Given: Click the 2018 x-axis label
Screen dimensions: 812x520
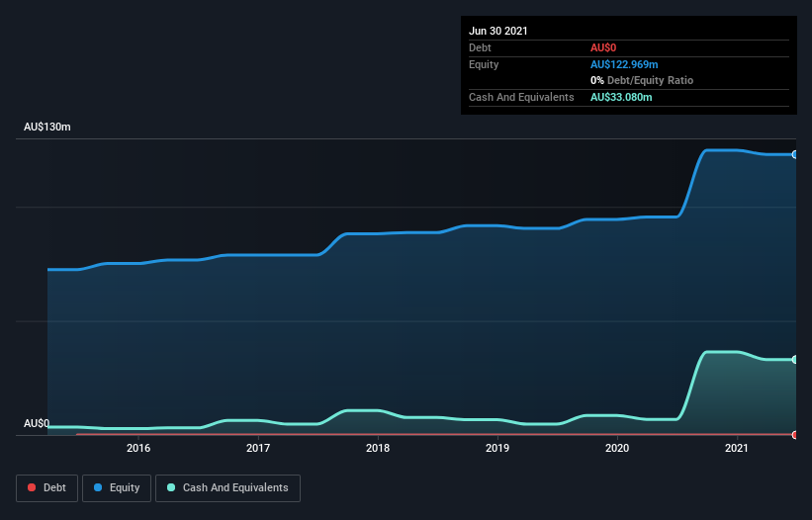Looking at the screenshot, I should (x=378, y=448).
